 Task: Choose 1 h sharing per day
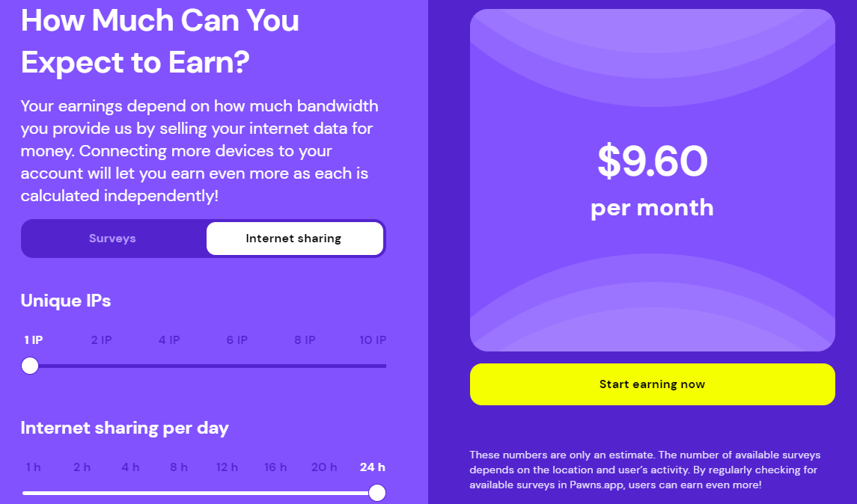34,467
